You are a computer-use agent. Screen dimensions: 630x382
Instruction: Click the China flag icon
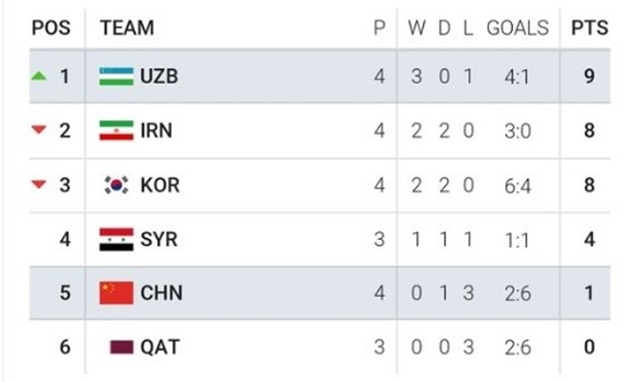tap(116, 293)
